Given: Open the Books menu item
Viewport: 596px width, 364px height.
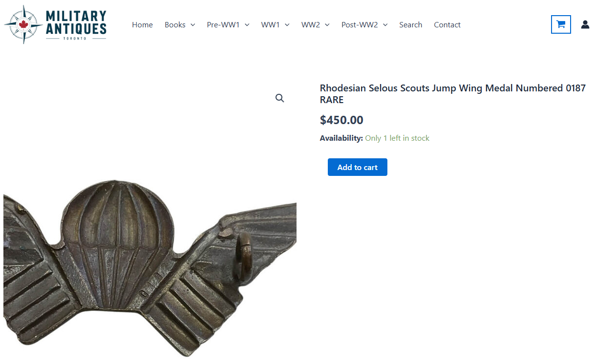Looking at the screenshot, I should (175, 25).
